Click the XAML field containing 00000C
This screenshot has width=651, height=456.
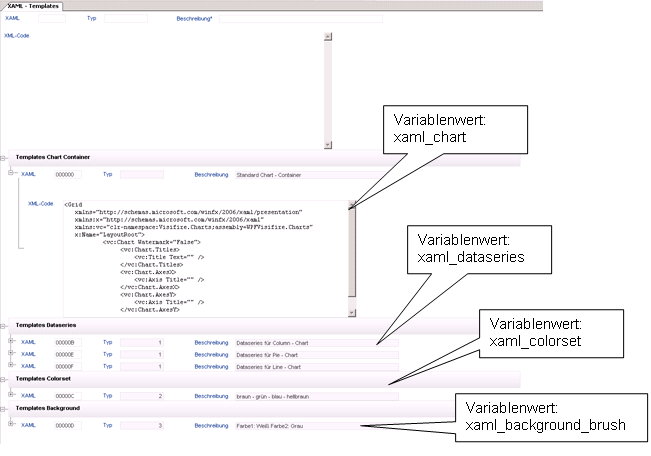(x=68, y=396)
